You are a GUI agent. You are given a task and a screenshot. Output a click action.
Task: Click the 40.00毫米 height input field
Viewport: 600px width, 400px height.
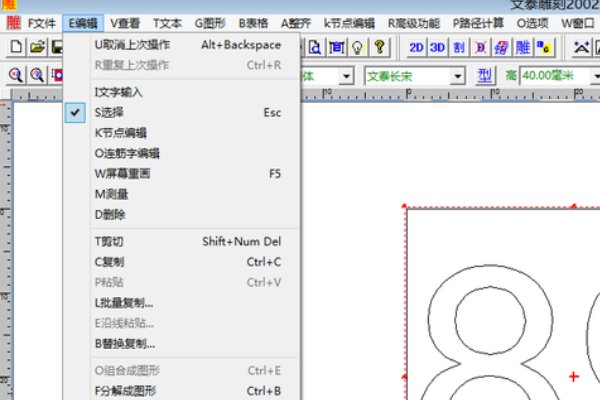tap(554, 76)
